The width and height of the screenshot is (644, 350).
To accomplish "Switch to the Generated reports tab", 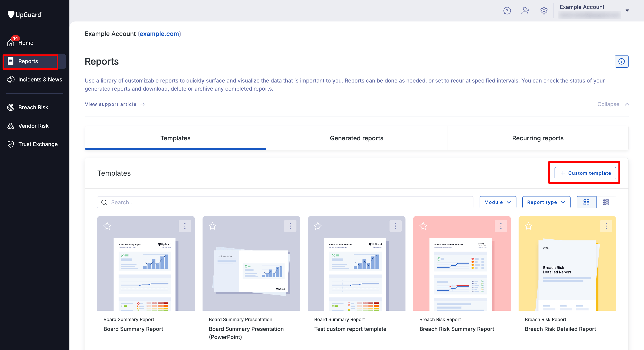I will coord(356,138).
